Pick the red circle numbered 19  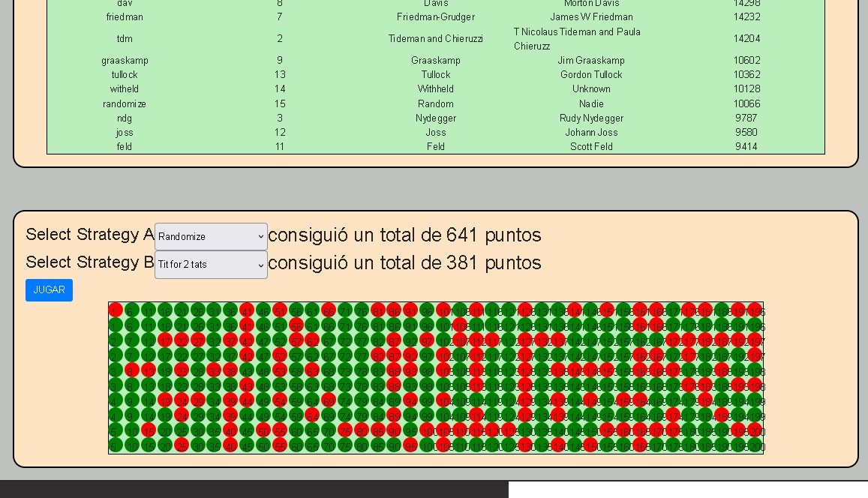point(164,400)
